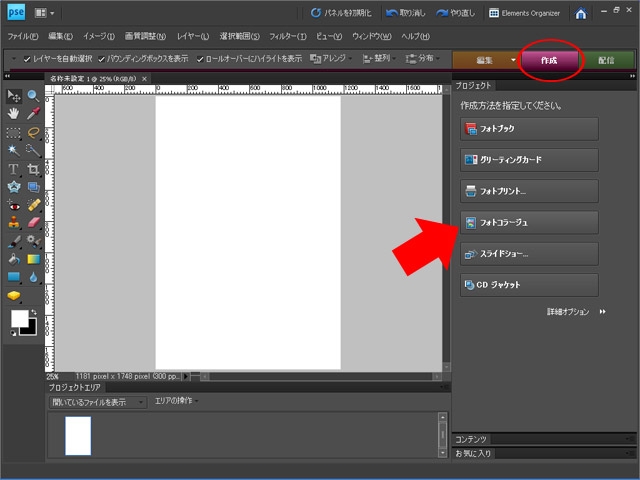
Task: Open the アレンジ dropdown
Action: coord(331,59)
